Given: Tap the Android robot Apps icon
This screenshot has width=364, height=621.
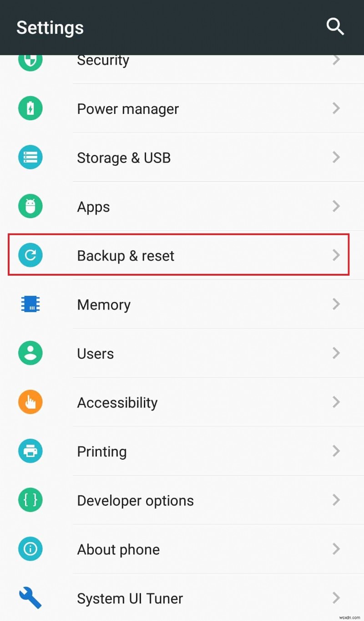Looking at the screenshot, I should (x=30, y=206).
